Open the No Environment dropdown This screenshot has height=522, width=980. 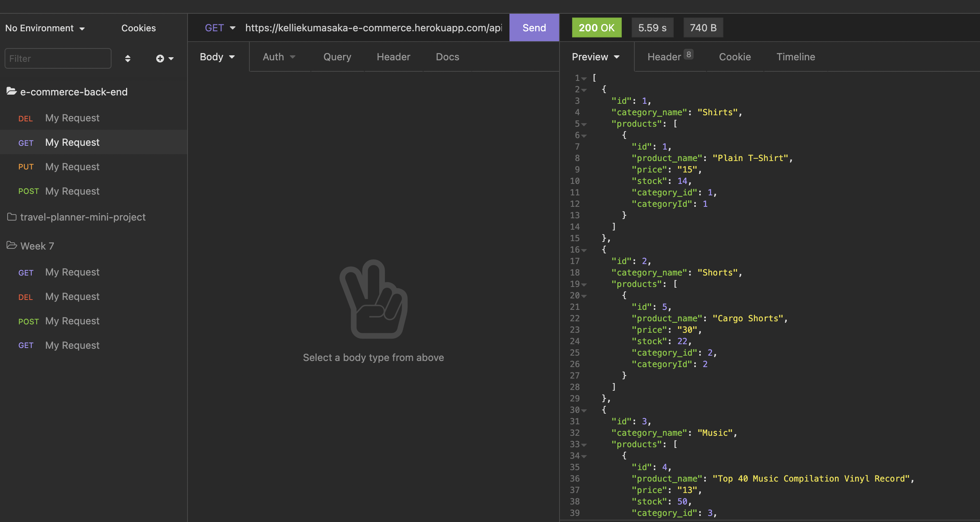pyautogui.click(x=45, y=28)
